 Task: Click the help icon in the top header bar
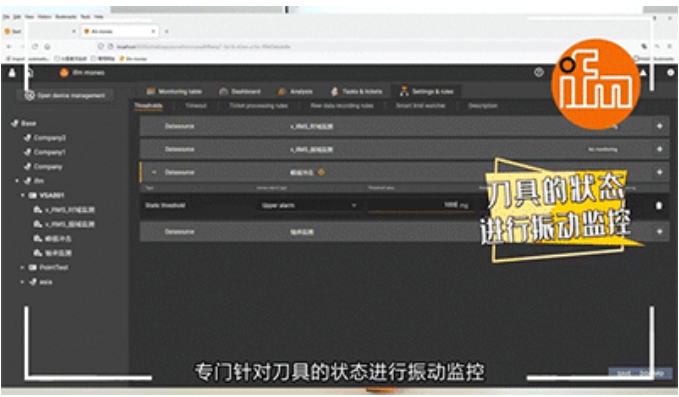(539, 72)
